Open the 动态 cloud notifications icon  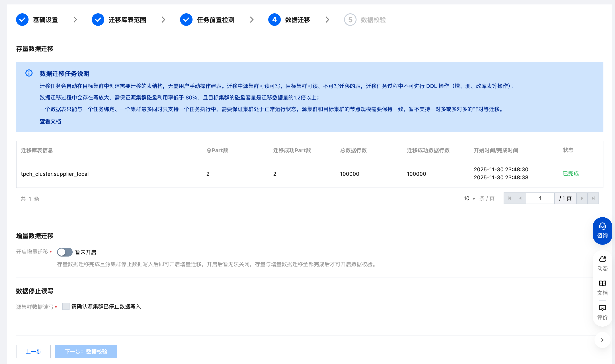[602, 263]
